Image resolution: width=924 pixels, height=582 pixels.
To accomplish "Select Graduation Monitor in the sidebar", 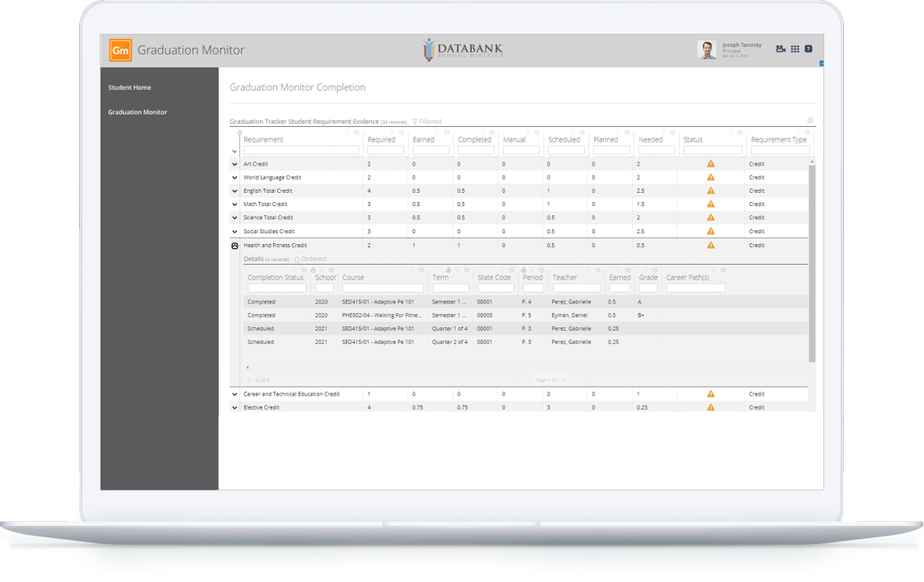I will tap(138, 111).
